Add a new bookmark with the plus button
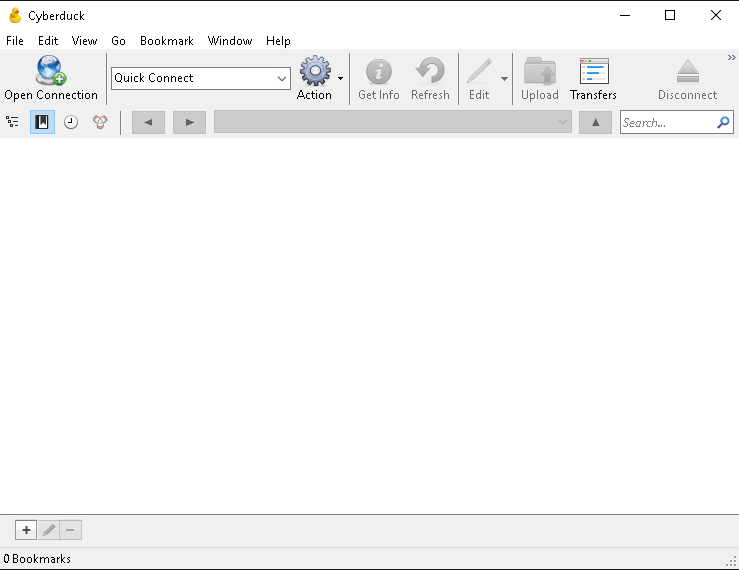 click(26, 530)
